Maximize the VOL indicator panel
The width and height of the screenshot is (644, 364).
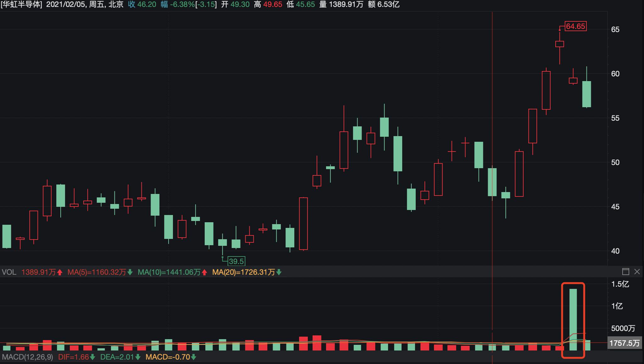pos(626,272)
